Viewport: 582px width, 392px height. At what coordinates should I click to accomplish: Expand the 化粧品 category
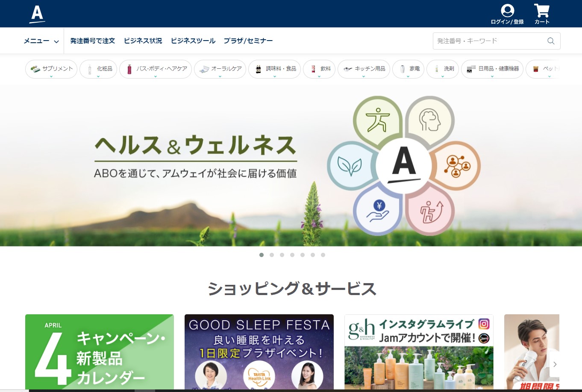click(98, 69)
